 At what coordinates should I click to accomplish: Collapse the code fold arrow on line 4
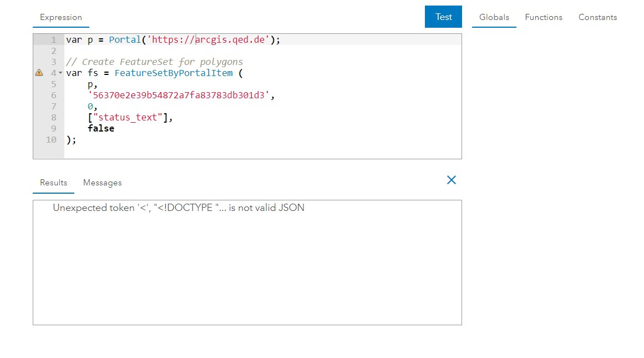click(x=60, y=73)
